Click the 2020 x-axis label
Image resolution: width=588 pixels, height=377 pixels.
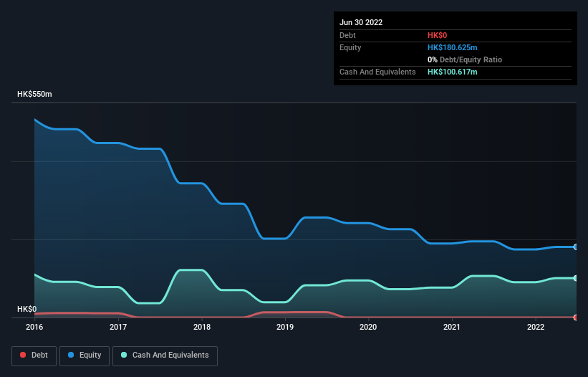coord(368,327)
